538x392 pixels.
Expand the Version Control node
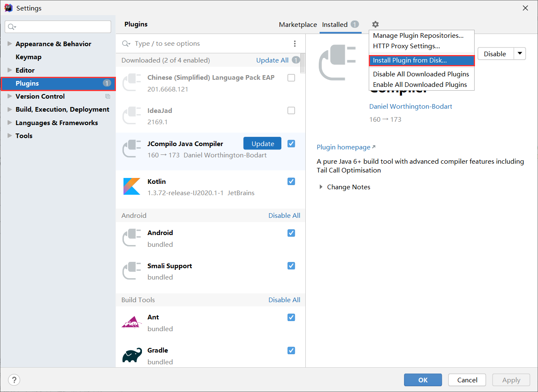pyautogui.click(x=10, y=97)
